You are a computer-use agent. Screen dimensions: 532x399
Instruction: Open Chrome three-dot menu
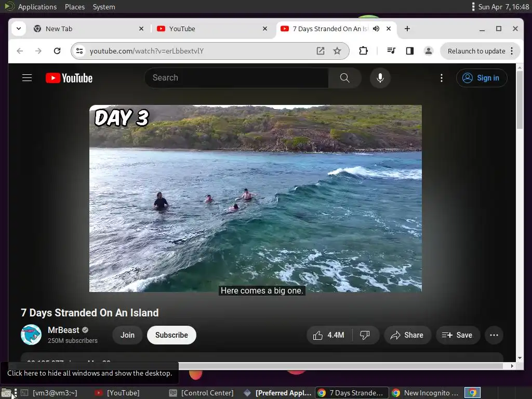pyautogui.click(x=512, y=51)
